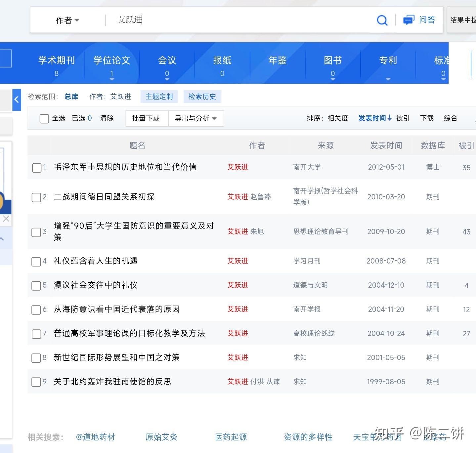Expand the 会议 tab arrow
This screenshot has height=453, width=476.
point(167,79)
